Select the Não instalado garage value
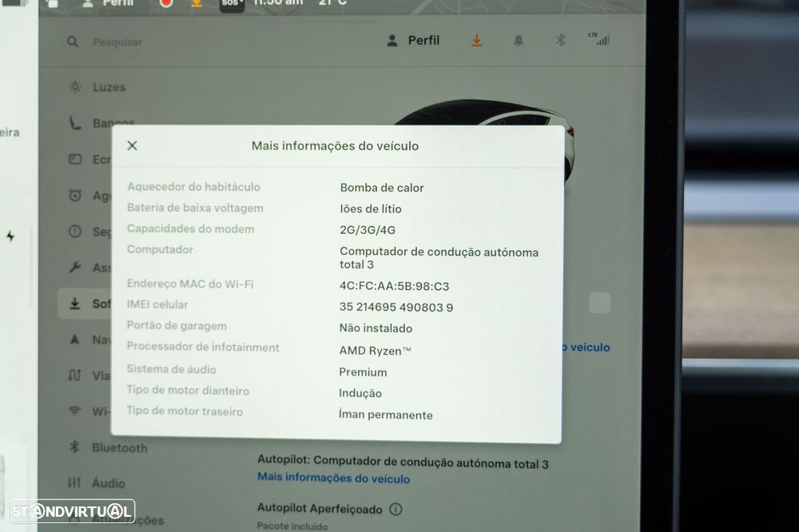 (x=376, y=328)
